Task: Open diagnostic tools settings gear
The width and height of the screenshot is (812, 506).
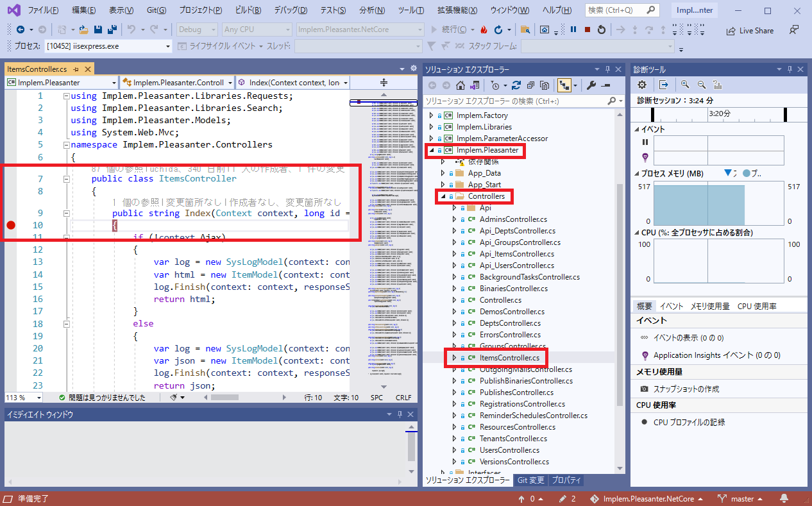Action: tap(641, 85)
